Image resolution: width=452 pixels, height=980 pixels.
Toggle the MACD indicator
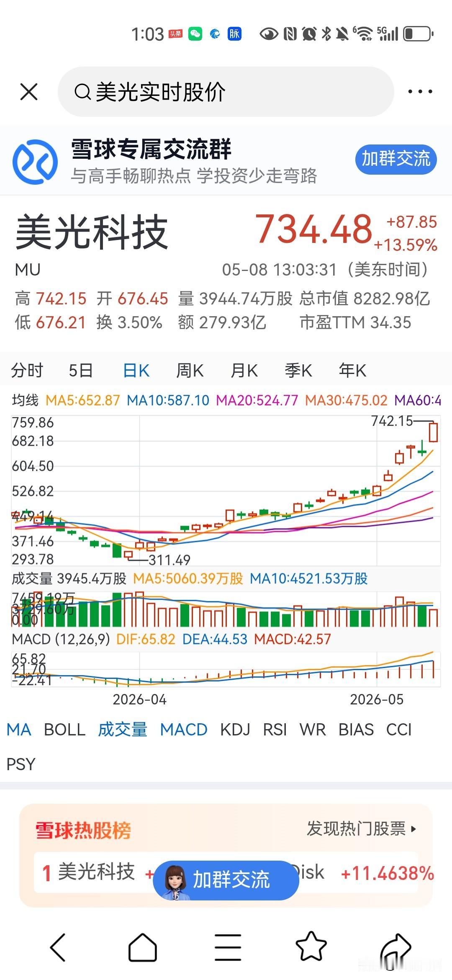[x=184, y=730]
